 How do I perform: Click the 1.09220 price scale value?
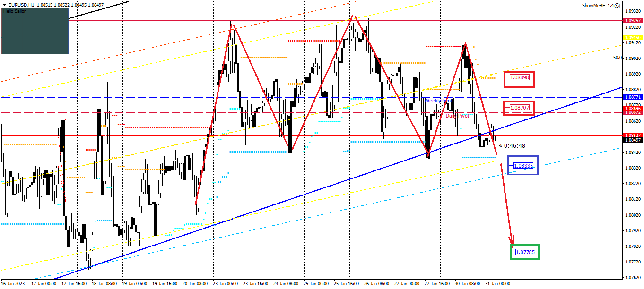click(633, 27)
